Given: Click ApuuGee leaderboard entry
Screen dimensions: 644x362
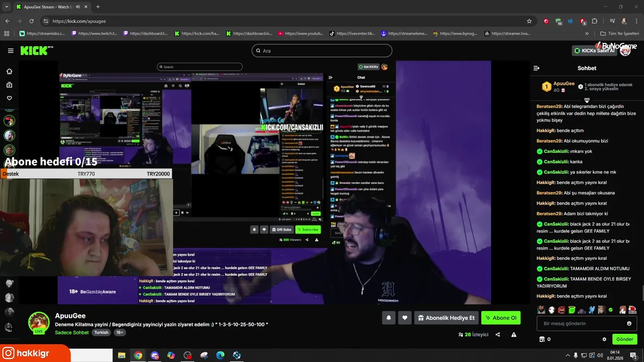Looking at the screenshot, I should tap(558, 86).
